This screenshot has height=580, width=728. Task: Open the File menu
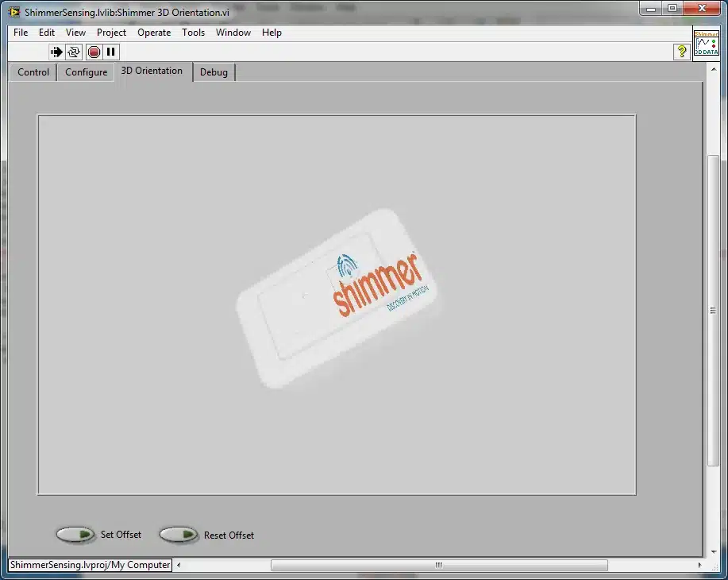pos(21,33)
